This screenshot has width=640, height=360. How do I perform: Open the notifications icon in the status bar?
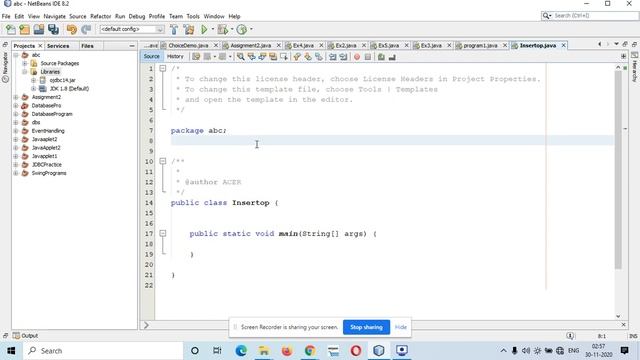coord(570,336)
